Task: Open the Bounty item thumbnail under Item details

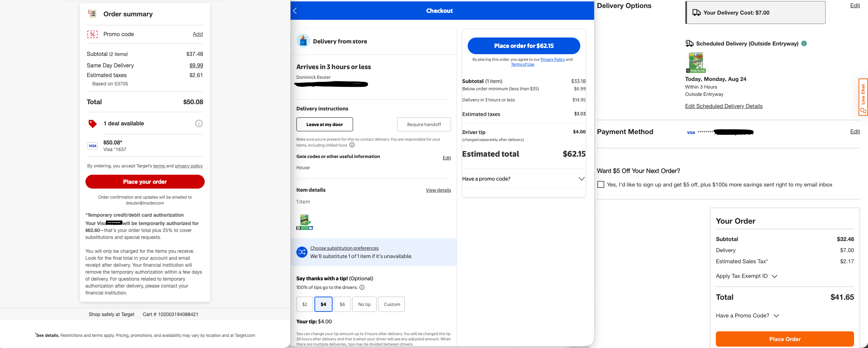Action: pyautogui.click(x=305, y=222)
